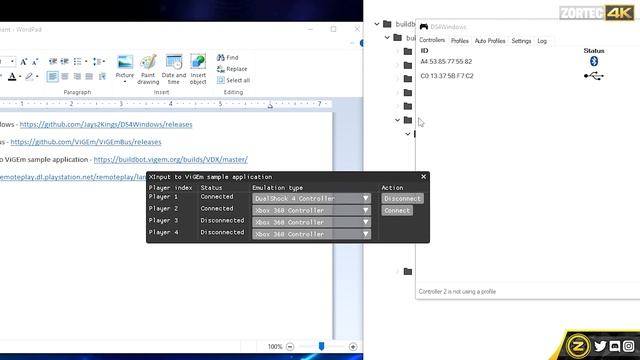The image size is (640, 360).
Task: Increase paragraph indent in WordPad
Action: 64,62
